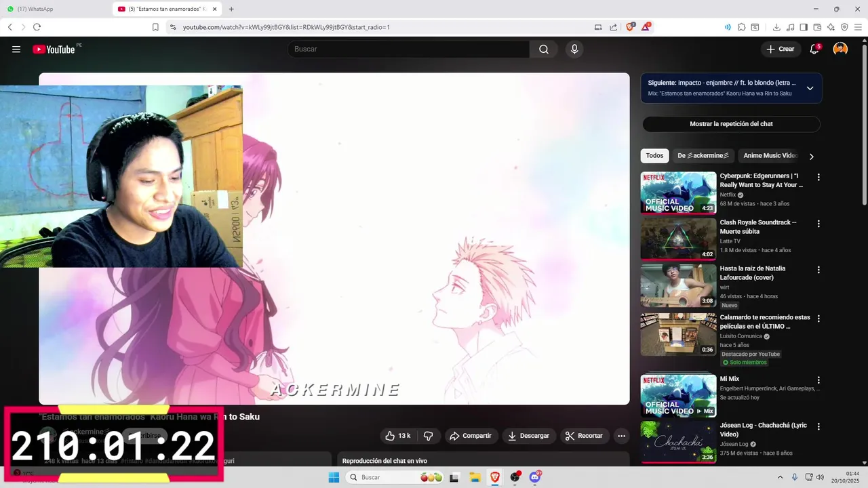The width and height of the screenshot is (868, 488).
Task: Reload the page with refresh icon
Action: tap(37, 27)
